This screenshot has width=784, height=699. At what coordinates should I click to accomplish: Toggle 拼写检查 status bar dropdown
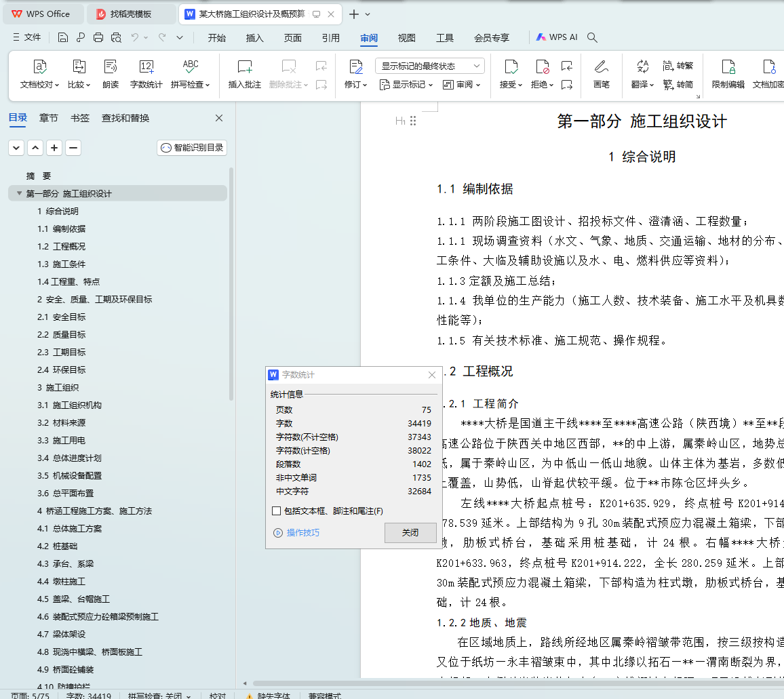pos(189,696)
